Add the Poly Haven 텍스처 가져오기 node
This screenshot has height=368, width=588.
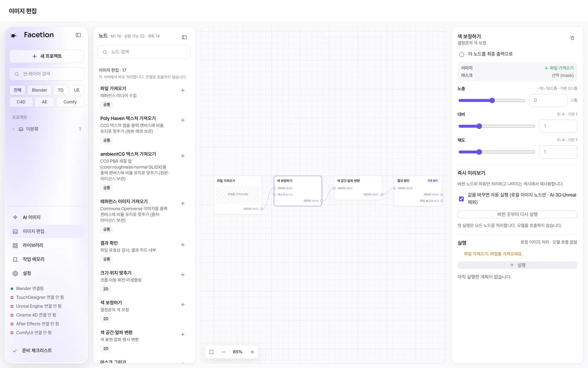(183, 120)
